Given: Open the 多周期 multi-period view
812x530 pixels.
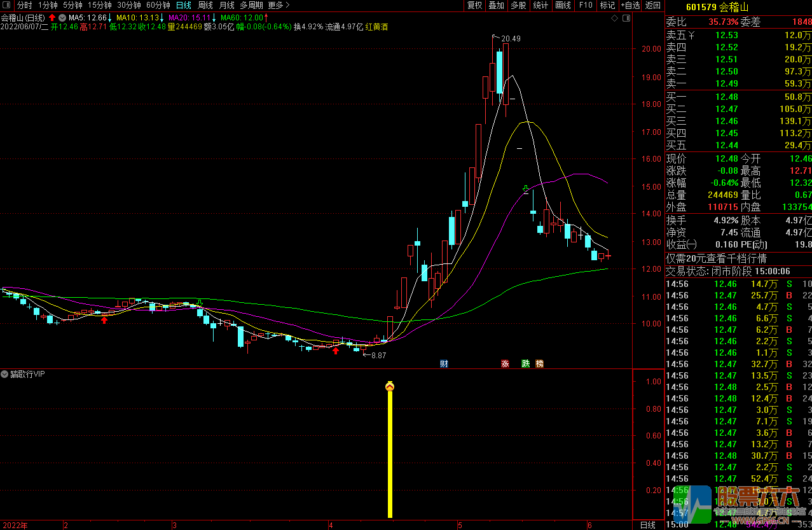Looking at the screenshot, I should pos(251,5).
